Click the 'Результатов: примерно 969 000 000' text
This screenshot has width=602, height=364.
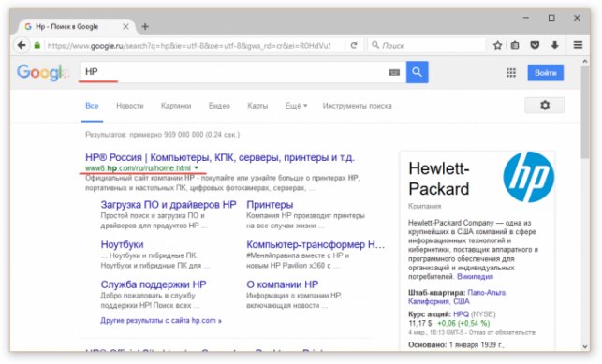tap(162, 135)
